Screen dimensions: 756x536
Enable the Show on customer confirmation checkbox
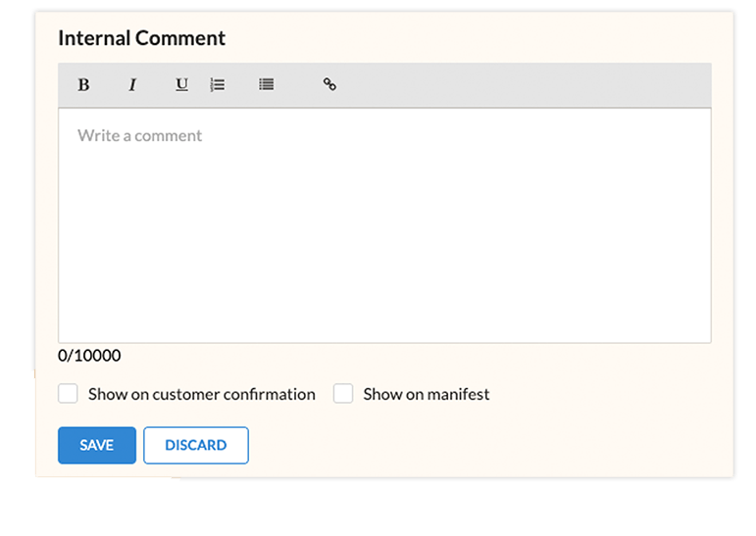(68, 394)
